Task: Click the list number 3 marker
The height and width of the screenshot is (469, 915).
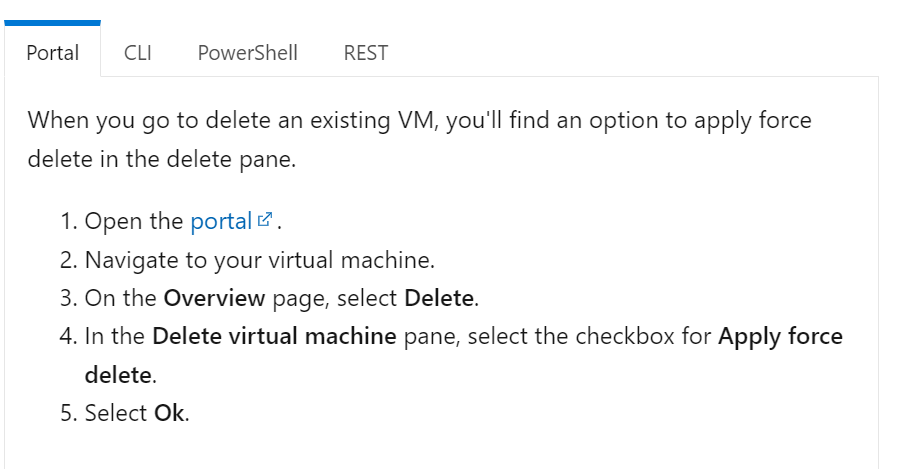Action: tap(69, 298)
